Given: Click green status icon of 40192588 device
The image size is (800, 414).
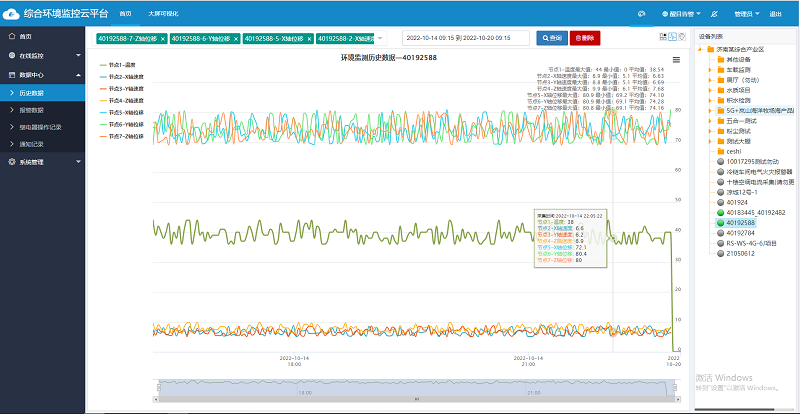Looking at the screenshot, I should point(720,223).
